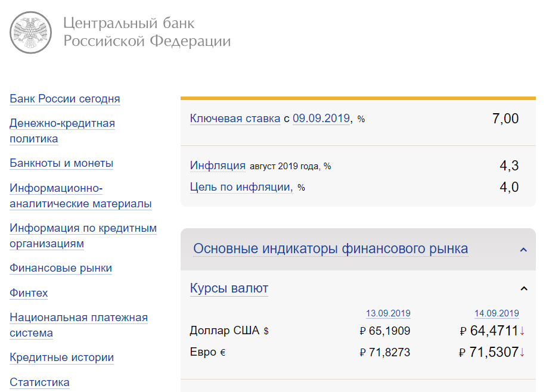Open the 'Финтех' section
Screen dimensions: 546x392
[x=29, y=293]
